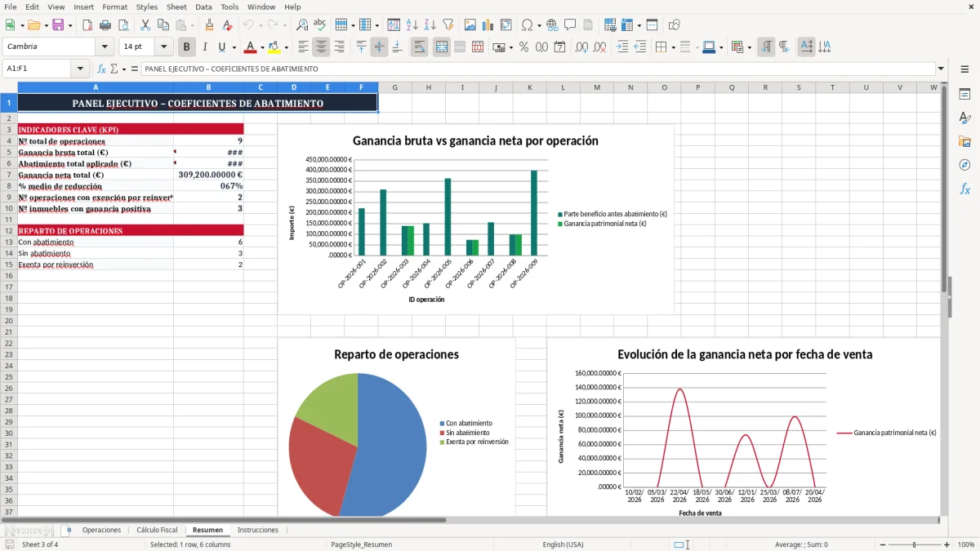Screen dimensions: 980x551
Task: Open the font size dropdown
Action: point(163,47)
